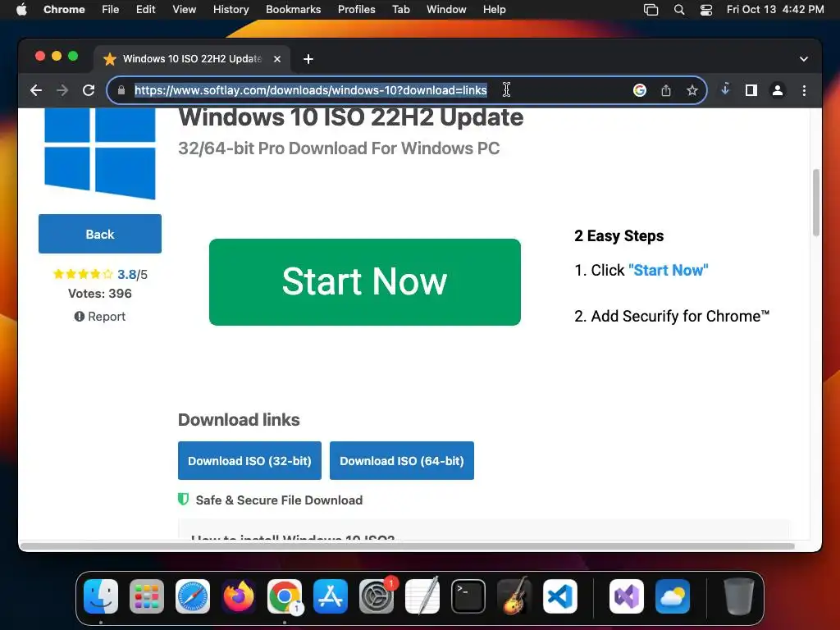
Task: Open App Store from the Dock
Action: (331, 596)
